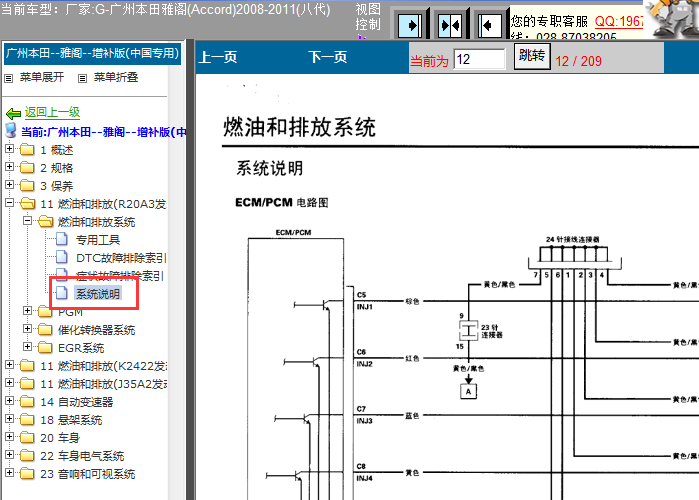Collapse the 11 燃油和排放(R20A3 node
This screenshot has height=500, width=699.
(9, 203)
